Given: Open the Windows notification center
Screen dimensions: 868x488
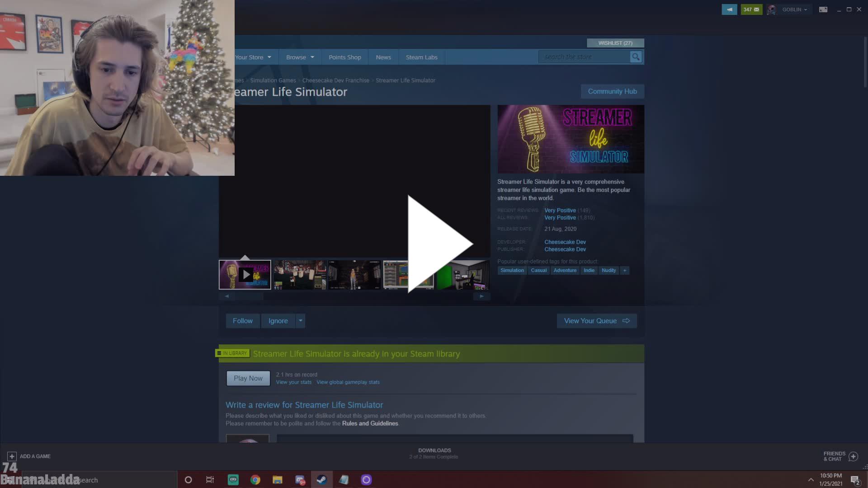Looking at the screenshot, I should coord(855,480).
